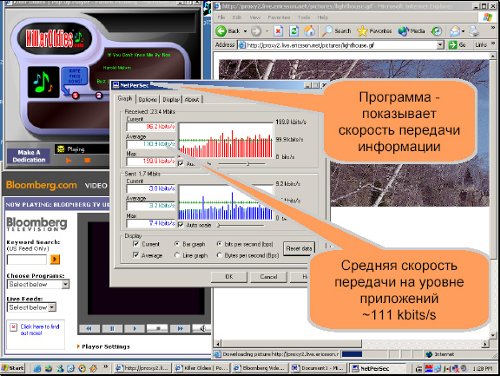This screenshot has width=500, height=376.
Task: Click the sent graph Auto scale slider
Action: tap(240, 225)
